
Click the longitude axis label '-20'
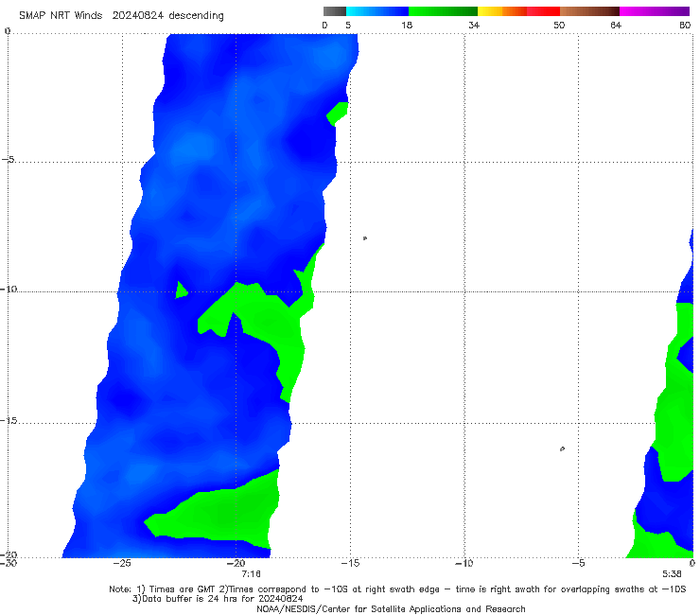[236, 563]
